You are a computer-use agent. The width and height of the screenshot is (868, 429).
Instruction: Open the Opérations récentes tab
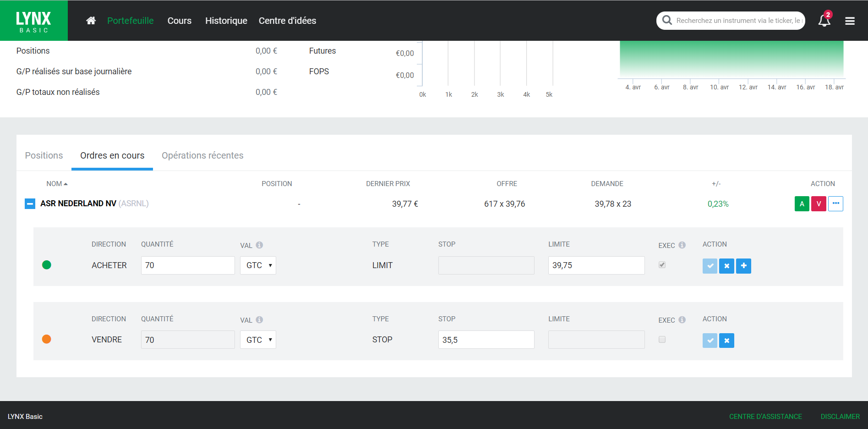coord(202,156)
